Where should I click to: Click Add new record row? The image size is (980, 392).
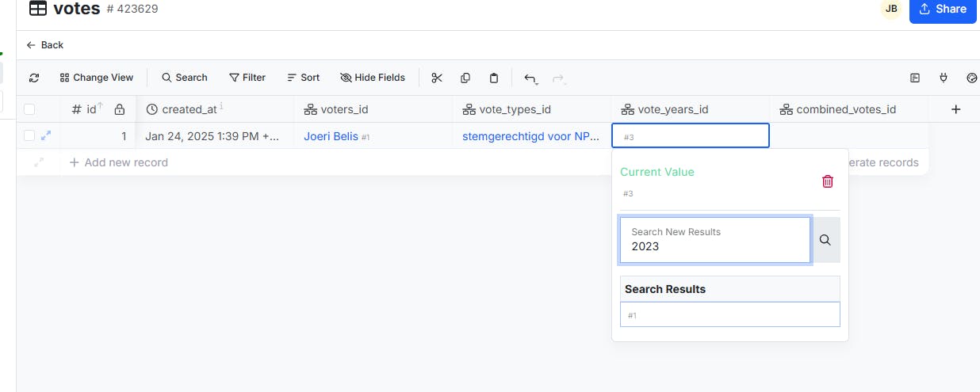[119, 162]
